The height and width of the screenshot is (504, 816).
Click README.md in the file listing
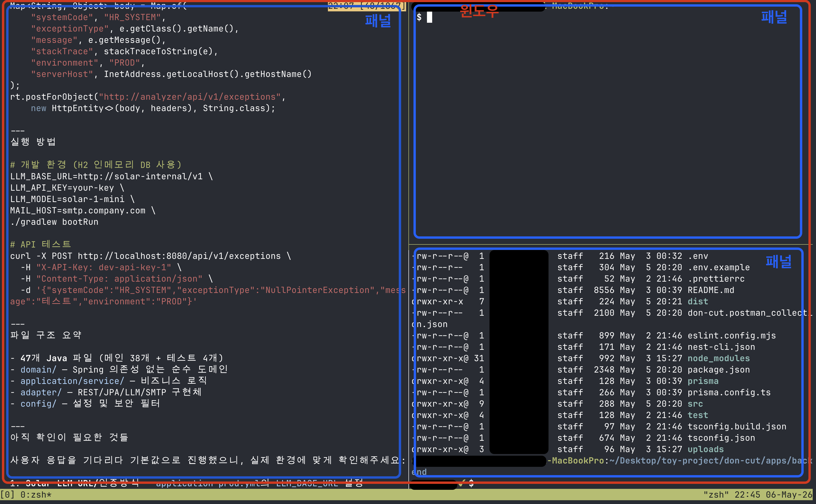click(x=711, y=290)
